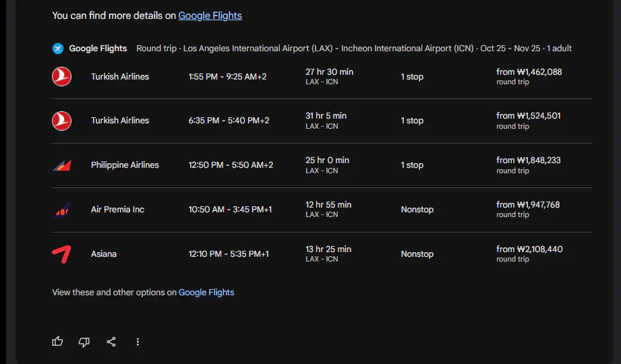Open Google Flights link below flight list
This screenshot has width=621, height=364.
[x=206, y=293]
